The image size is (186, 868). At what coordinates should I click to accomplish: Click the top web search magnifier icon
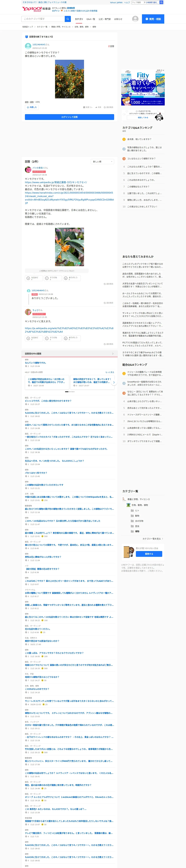tap(161, 2)
